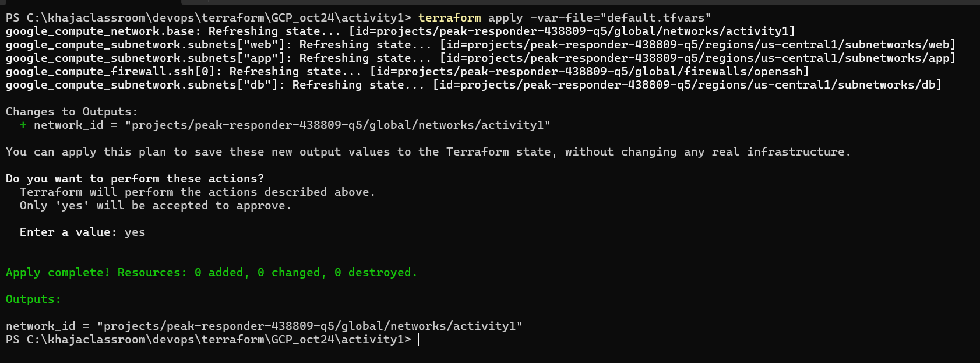Image resolution: width=980 pixels, height=363 pixels.
Task: Click the green plus sign before network_id
Action: [x=23, y=125]
